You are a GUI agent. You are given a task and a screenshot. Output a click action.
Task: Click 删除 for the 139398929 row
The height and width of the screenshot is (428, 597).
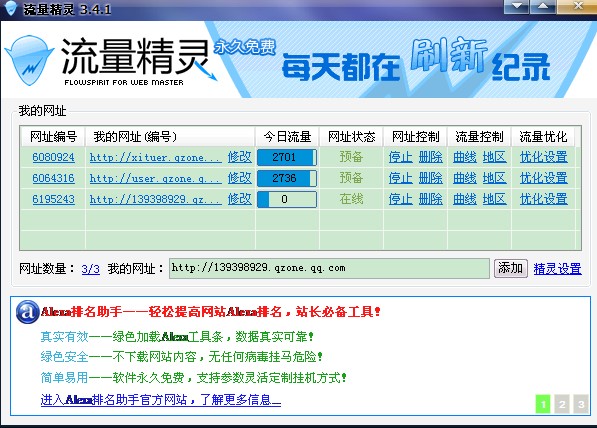[431, 199]
